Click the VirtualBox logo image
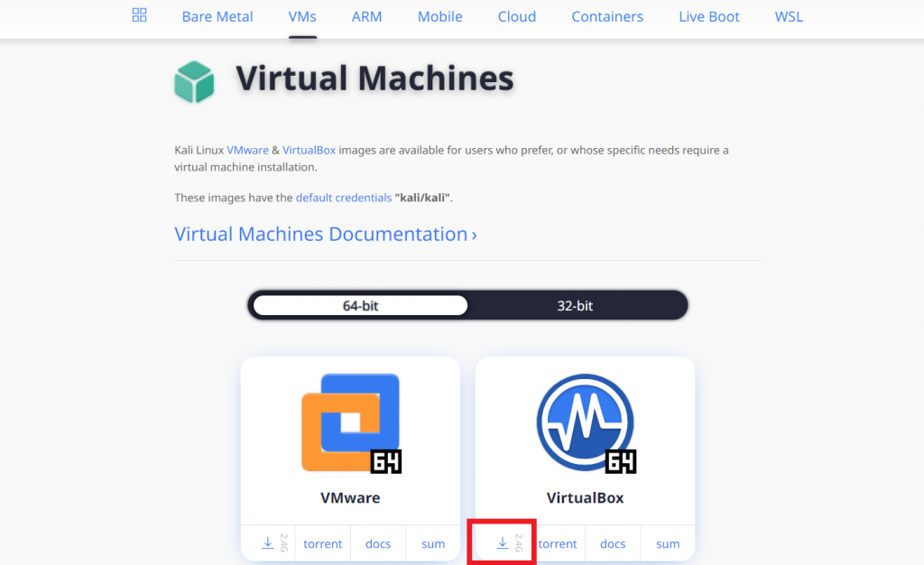924x565 pixels. (x=586, y=423)
